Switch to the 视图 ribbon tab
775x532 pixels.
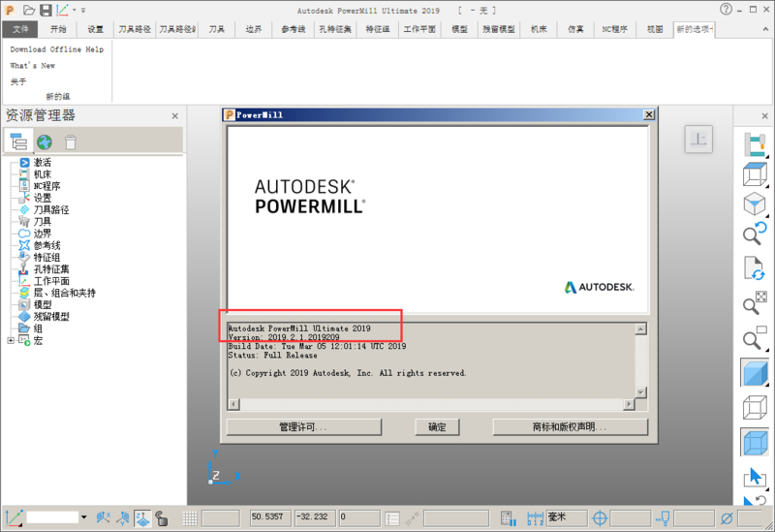[x=655, y=29]
